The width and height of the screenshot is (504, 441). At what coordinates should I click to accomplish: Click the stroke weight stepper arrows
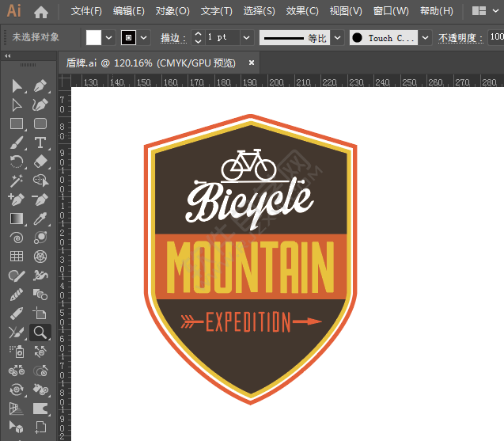click(198, 38)
